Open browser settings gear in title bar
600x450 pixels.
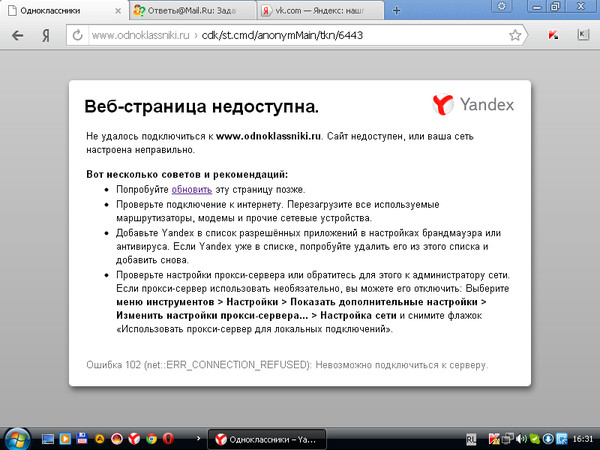pyautogui.click(x=502, y=6)
